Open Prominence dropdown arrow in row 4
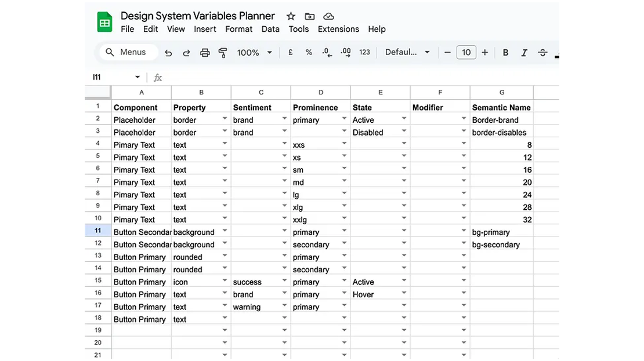 pos(344,143)
